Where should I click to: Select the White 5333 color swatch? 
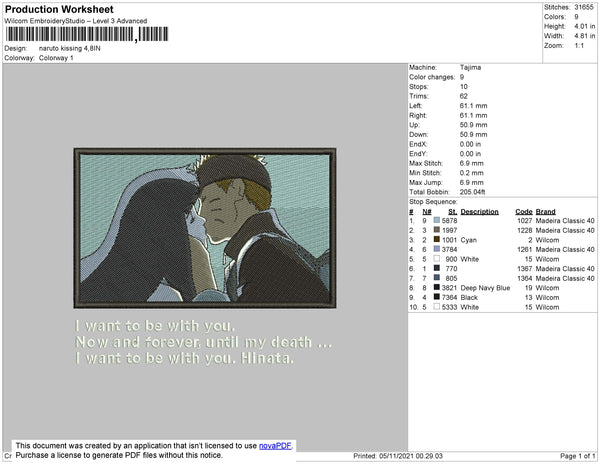tap(437, 306)
